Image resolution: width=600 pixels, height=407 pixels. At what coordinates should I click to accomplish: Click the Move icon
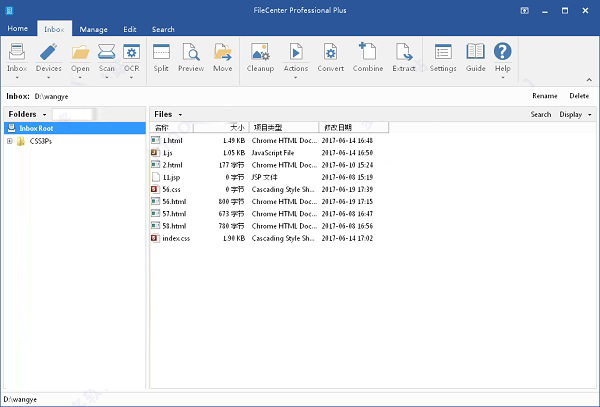tap(223, 52)
